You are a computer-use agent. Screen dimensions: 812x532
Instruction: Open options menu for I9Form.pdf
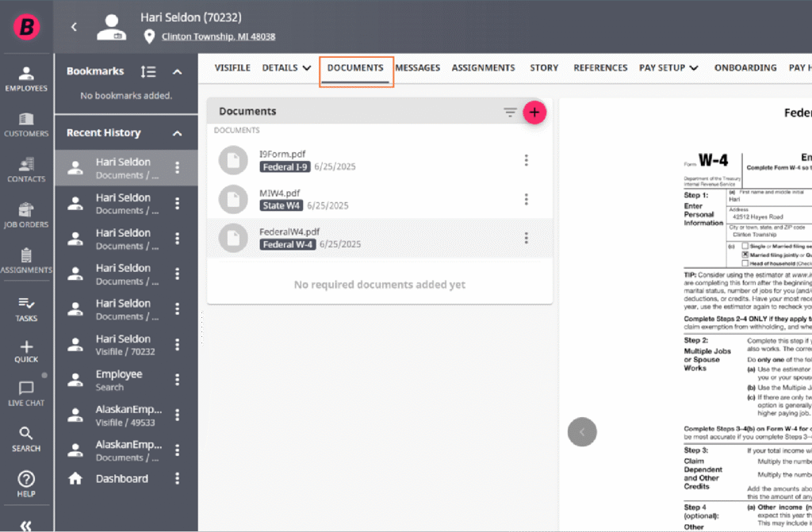(x=526, y=160)
